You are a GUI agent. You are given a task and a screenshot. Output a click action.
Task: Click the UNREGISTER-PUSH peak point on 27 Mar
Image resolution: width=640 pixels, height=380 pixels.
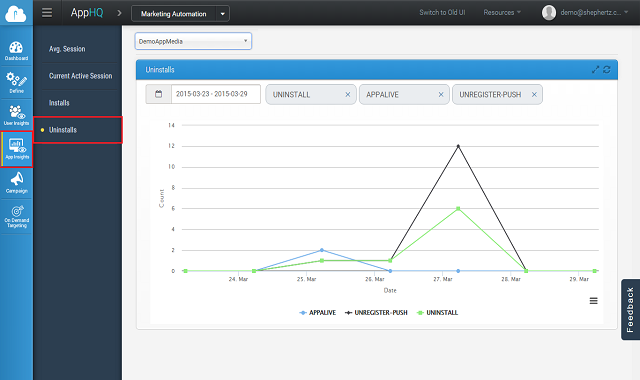click(x=458, y=146)
